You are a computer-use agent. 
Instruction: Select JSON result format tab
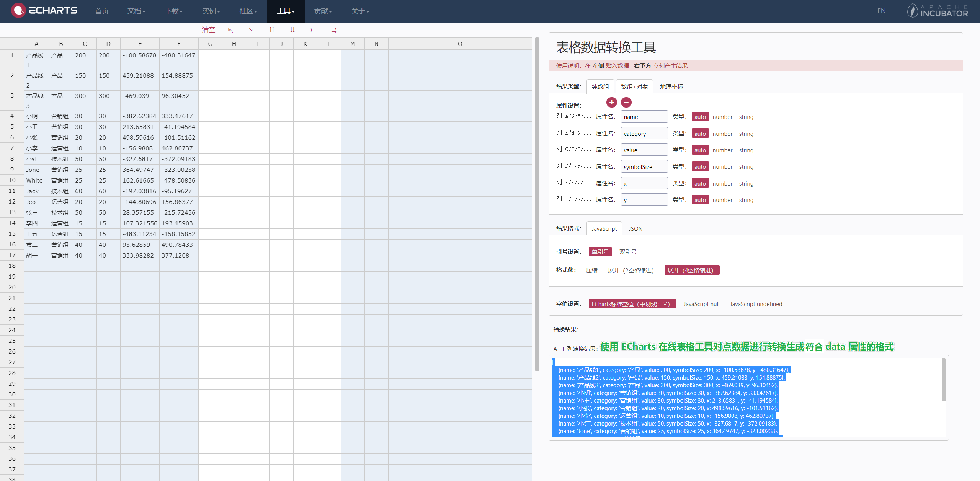635,228
